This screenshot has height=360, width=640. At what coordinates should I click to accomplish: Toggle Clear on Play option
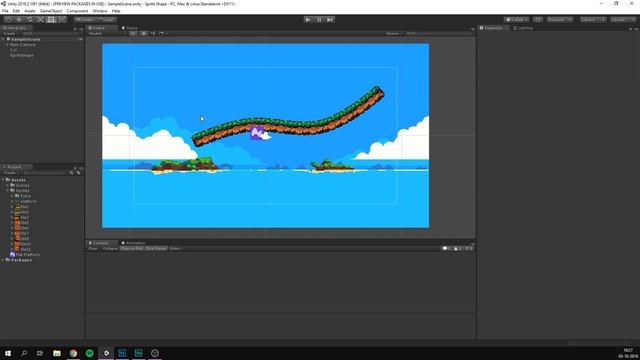[x=132, y=249]
